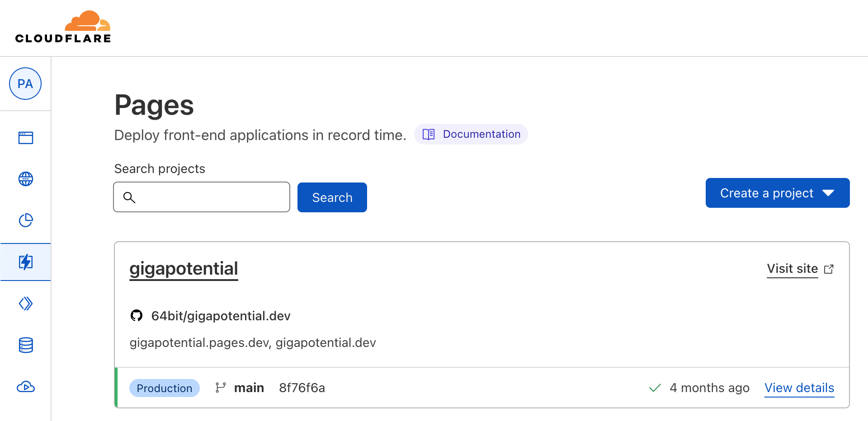Click the magnifier icon in search box
Viewport: 868px width, 421px height.
pyautogui.click(x=129, y=197)
